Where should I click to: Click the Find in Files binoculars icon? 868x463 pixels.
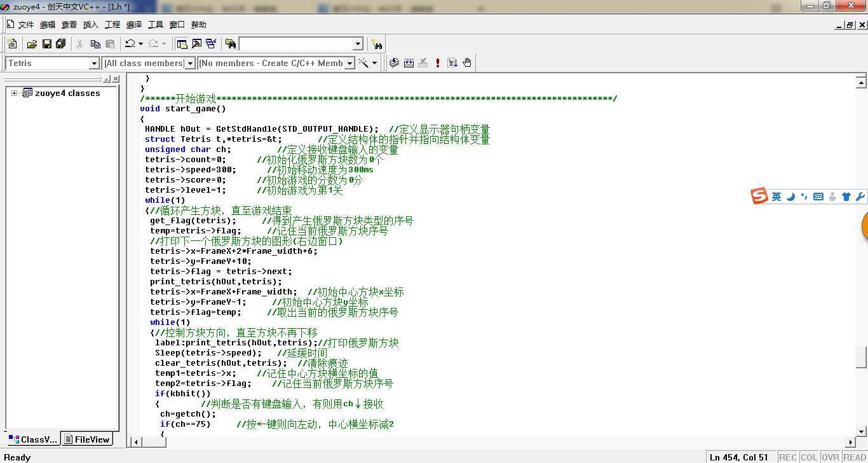[x=230, y=44]
